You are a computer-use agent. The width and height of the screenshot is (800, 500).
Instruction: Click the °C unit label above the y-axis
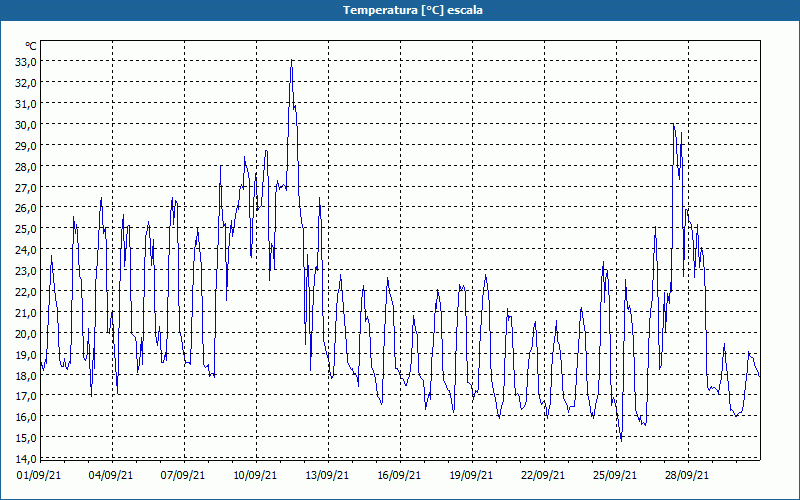pyautogui.click(x=31, y=46)
